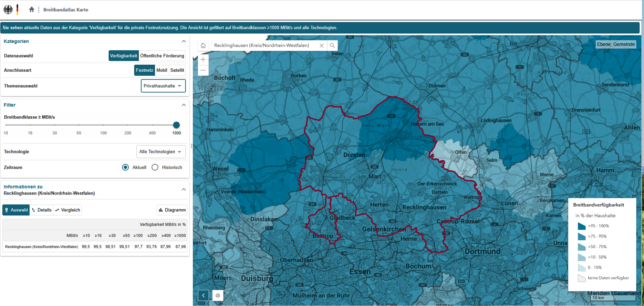Screen dimensions: 644x306
Task: Click the Breitbandklasse slider handle at 1000
Action: pos(176,125)
